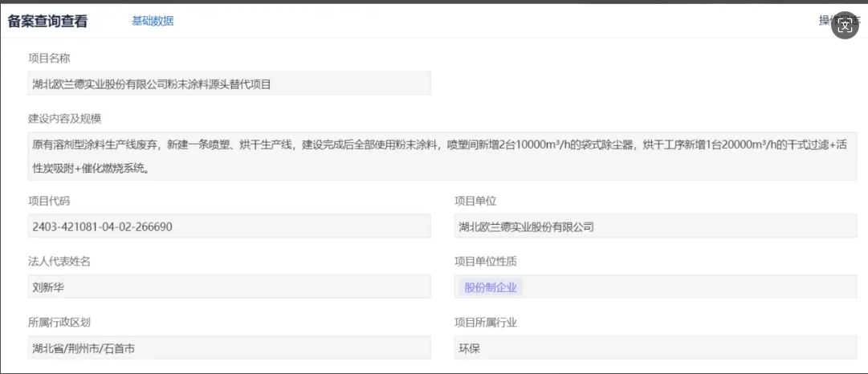
Task: Click the 建设内容及规模 label
Action: pyautogui.click(x=64, y=119)
